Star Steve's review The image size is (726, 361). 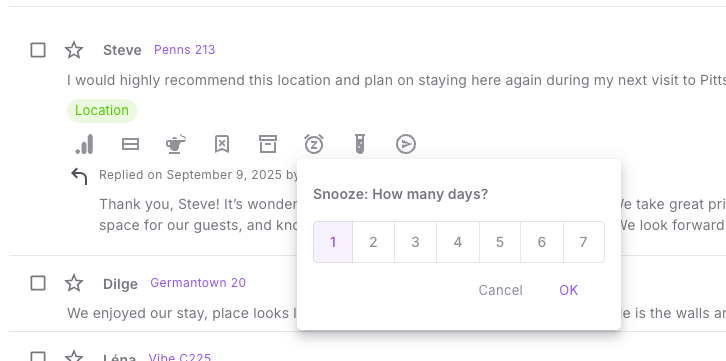point(74,50)
